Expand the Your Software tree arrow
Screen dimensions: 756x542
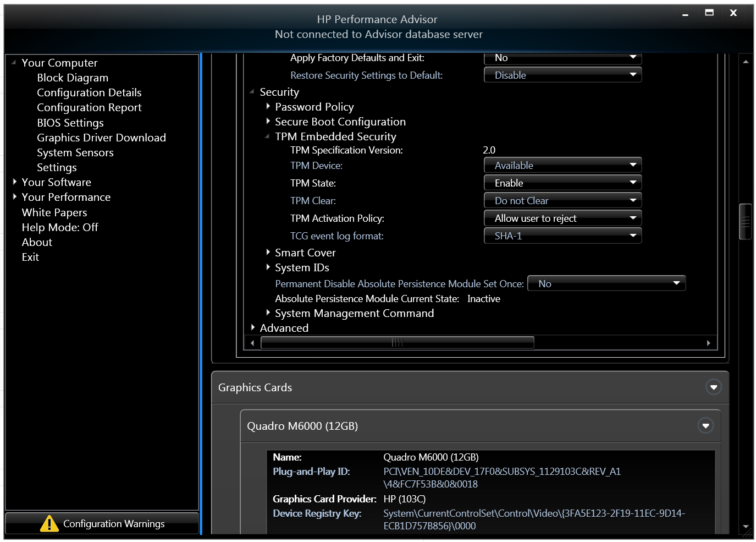tap(15, 182)
